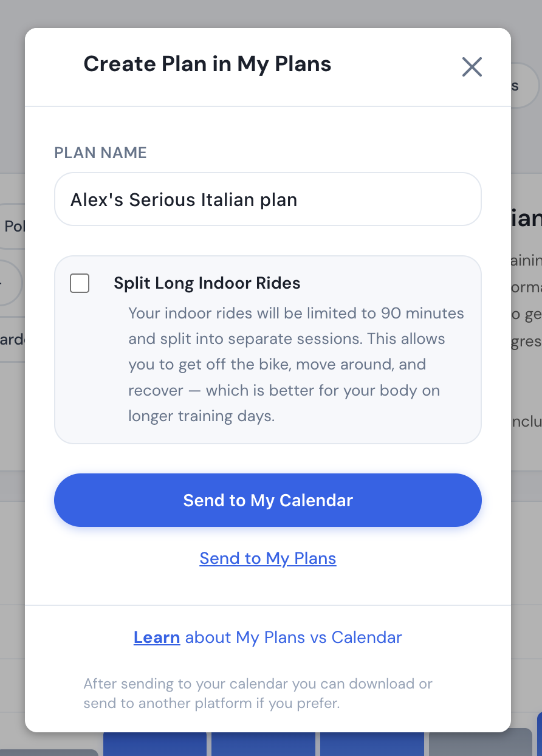Click the "Split Long Indoor Rides" label text
This screenshot has width=542, height=756.
pyautogui.click(x=207, y=283)
